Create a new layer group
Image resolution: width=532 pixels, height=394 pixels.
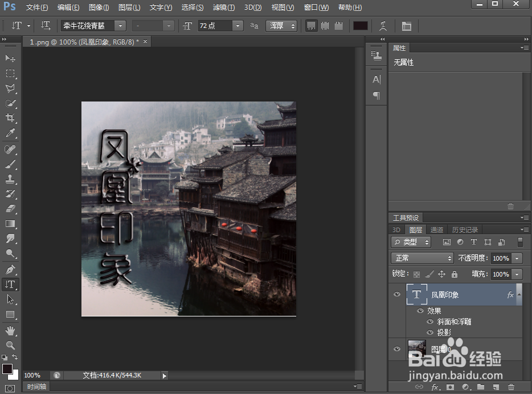point(481,387)
